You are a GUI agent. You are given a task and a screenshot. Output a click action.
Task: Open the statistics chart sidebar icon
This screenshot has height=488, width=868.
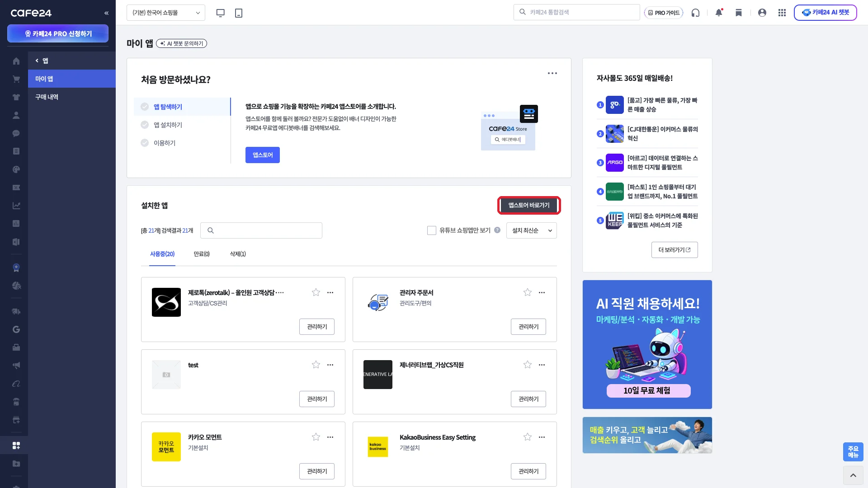coord(16,206)
